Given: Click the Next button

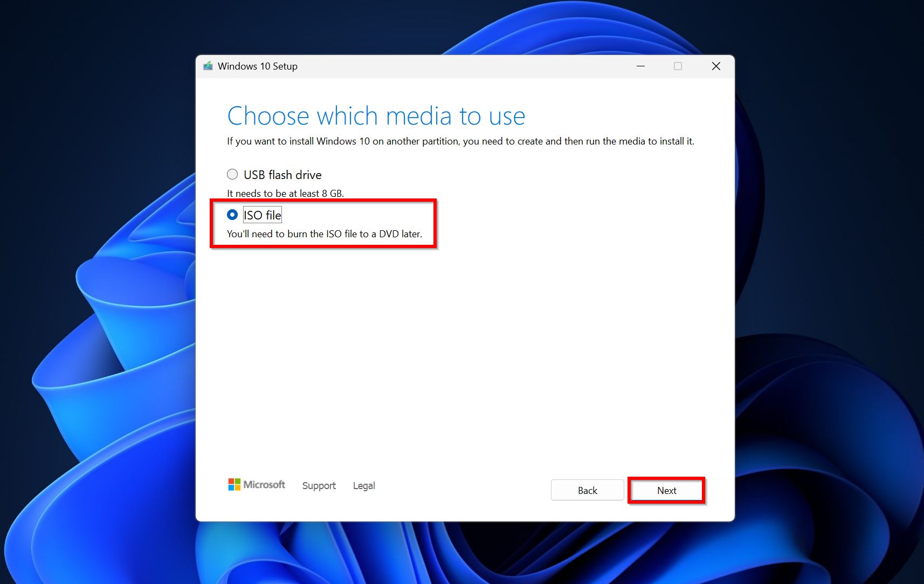Looking at the screenshot, I should [666, 490].
